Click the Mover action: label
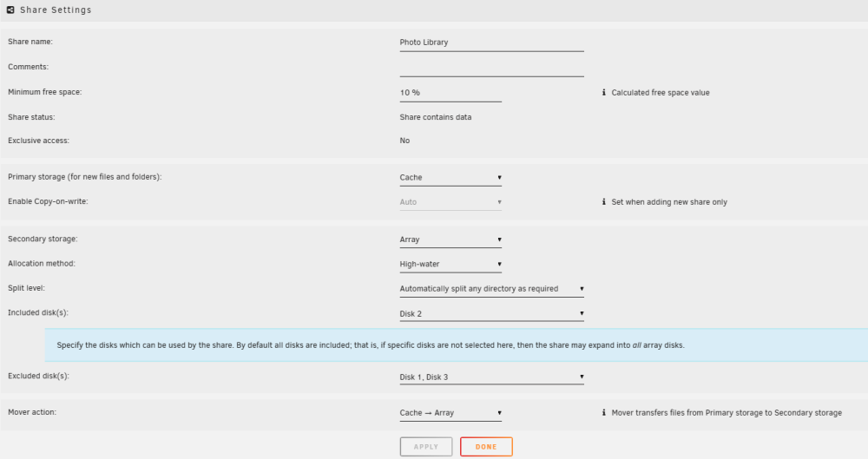Screen dimensions: 868x459 [x=32, y=412]
